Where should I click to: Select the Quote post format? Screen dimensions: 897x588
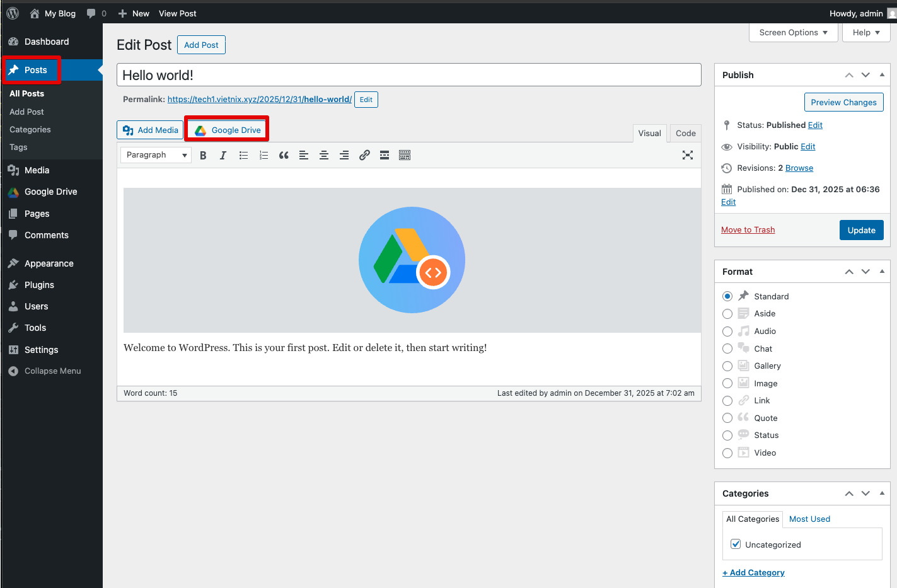click(x=727, y=418)
